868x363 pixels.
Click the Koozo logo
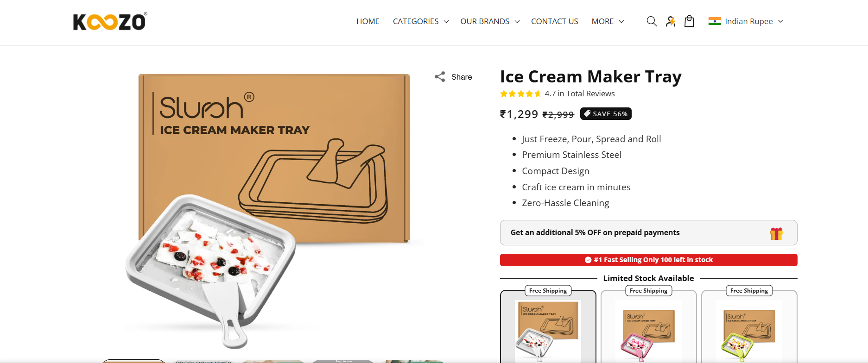point(110,21)
